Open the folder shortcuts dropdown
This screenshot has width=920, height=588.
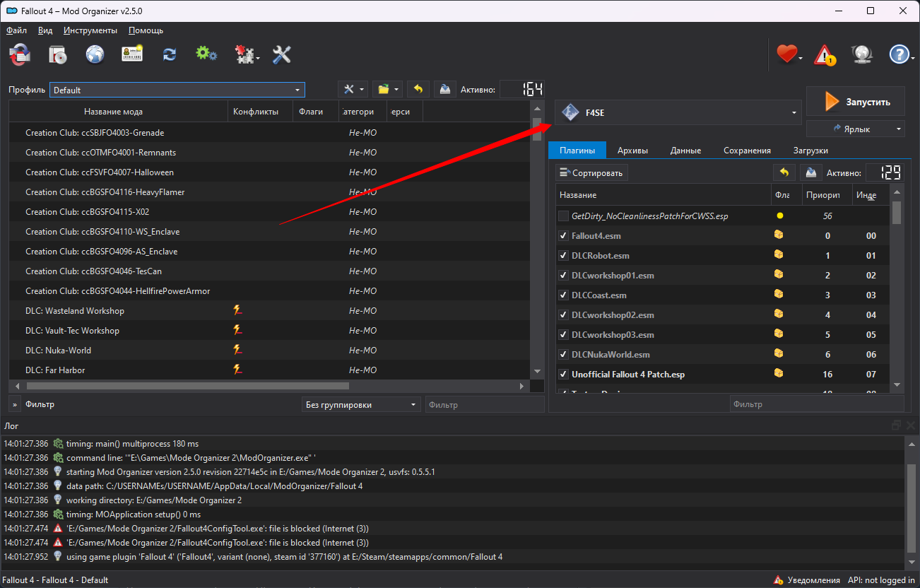(x=387, y=89)
